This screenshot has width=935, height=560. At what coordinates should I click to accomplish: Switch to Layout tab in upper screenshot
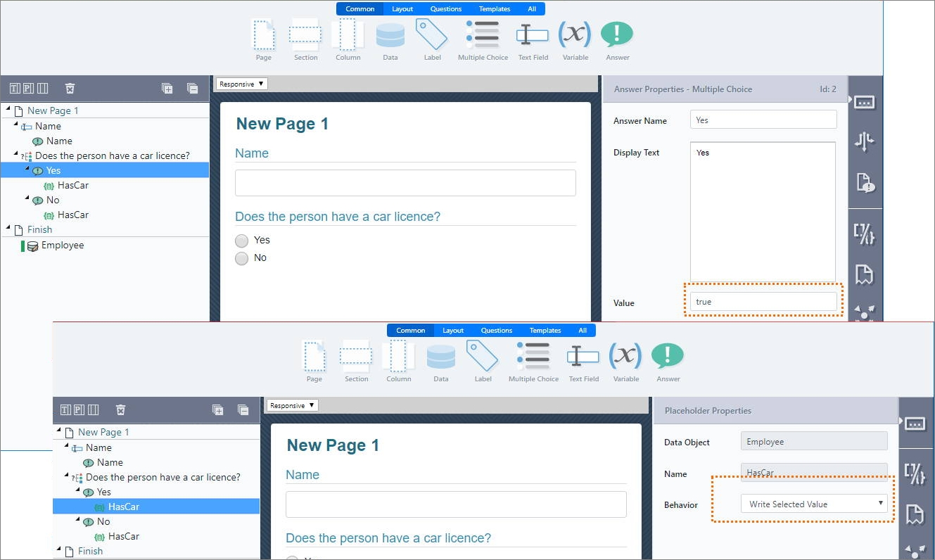tap(402, 9)
